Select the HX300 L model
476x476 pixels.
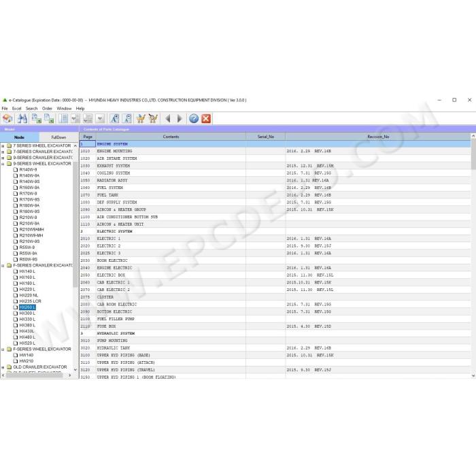pos(27,313)
